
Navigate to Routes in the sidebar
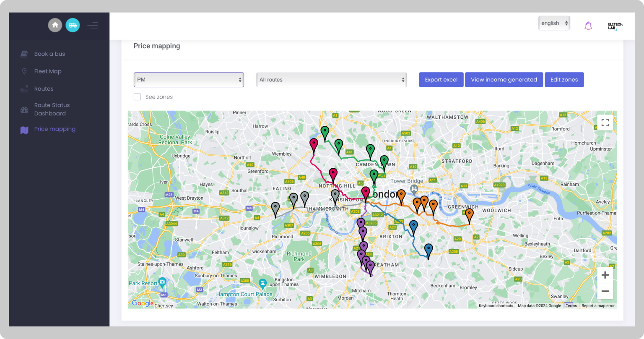(x=44, y=89)
